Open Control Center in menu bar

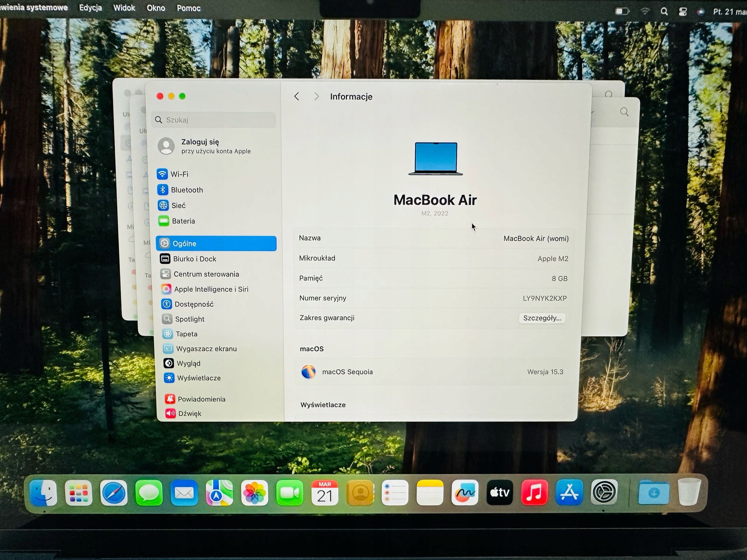coord(683,12)
